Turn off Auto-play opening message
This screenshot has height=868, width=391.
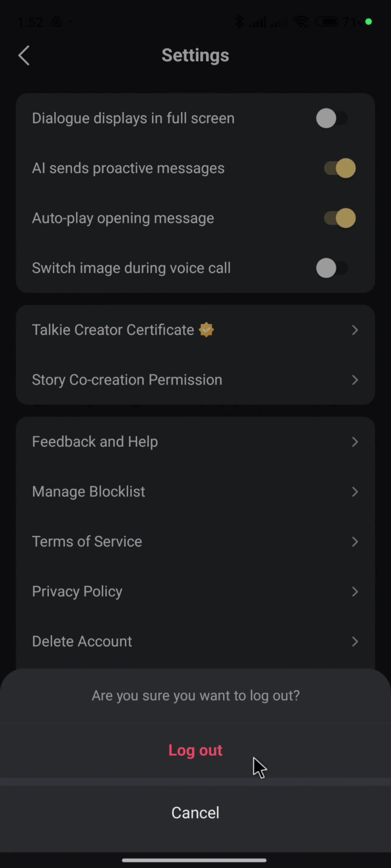point(340,218)
